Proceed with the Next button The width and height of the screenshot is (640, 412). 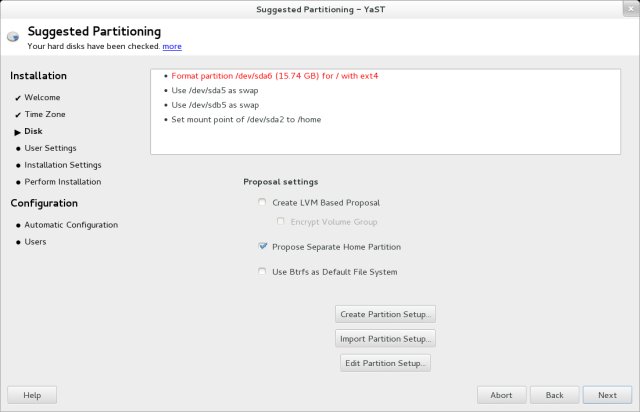[x=607, y=395]
